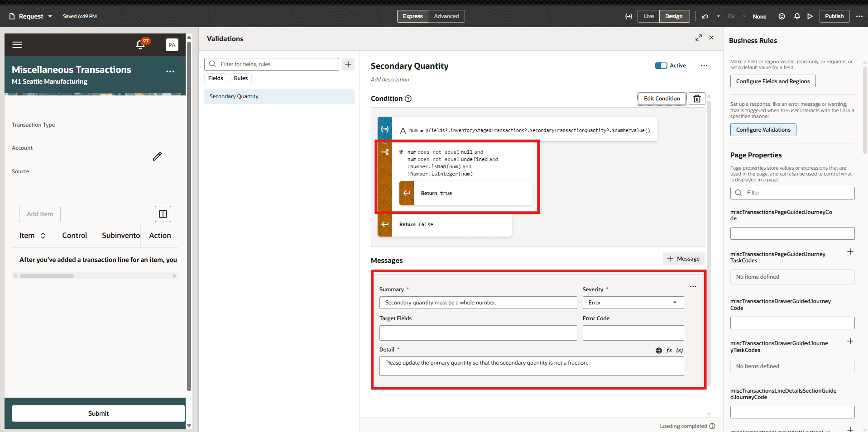Viewport: 868px width, 432px height.
Task: Close the Validations panel
Action: tap(711, 38)
